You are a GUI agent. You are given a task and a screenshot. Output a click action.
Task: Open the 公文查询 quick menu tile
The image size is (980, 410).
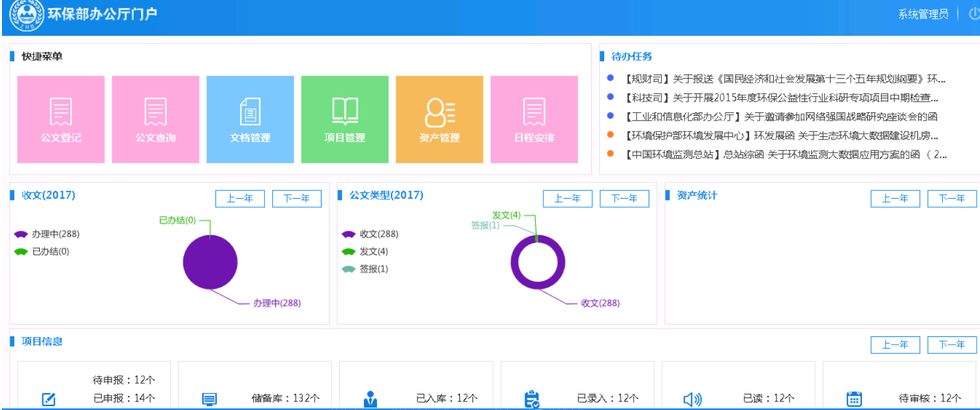point(155,119)
